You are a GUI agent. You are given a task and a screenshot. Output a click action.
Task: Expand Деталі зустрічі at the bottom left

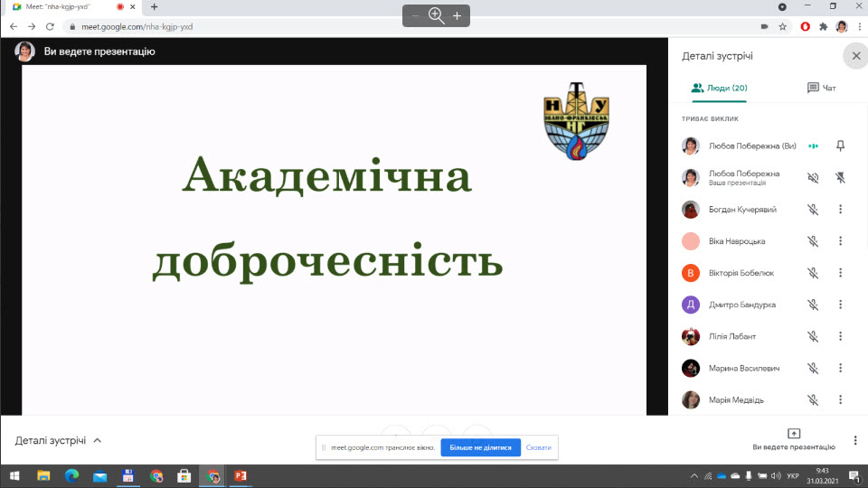[x=58, y=440]
